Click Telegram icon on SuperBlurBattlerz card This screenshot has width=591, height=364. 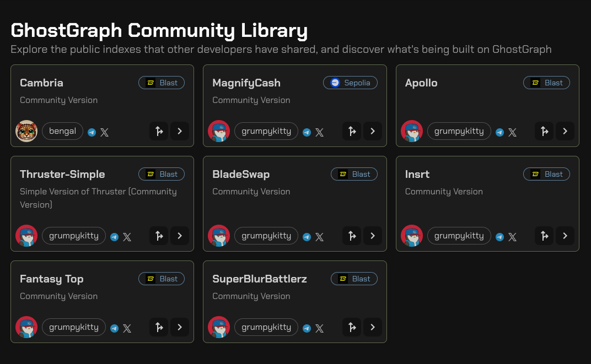307,328
